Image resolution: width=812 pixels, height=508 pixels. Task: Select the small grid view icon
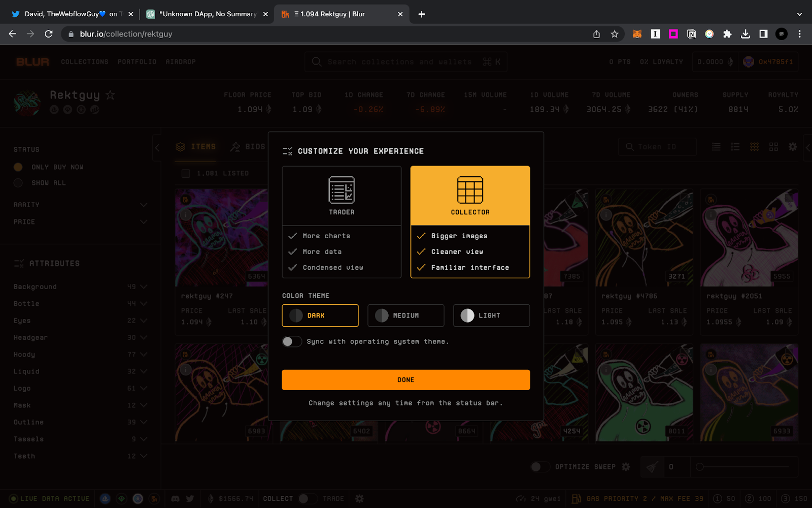(755, 147)
